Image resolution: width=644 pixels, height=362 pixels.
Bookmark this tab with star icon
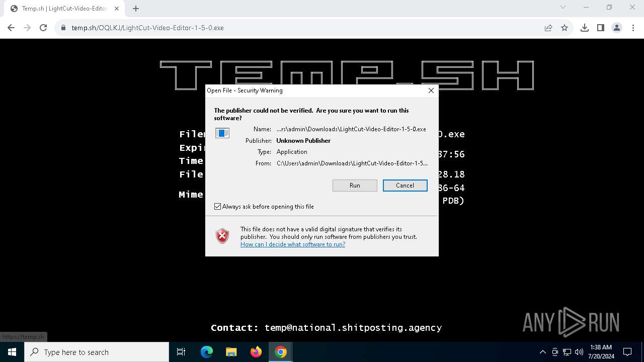pos(565,28)
